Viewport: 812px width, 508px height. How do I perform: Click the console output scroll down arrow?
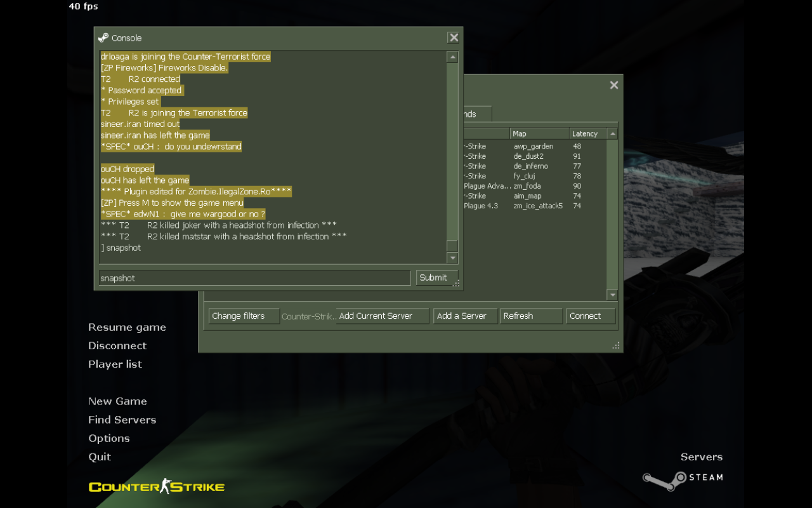pyautogui.click(x=452, y=258)
